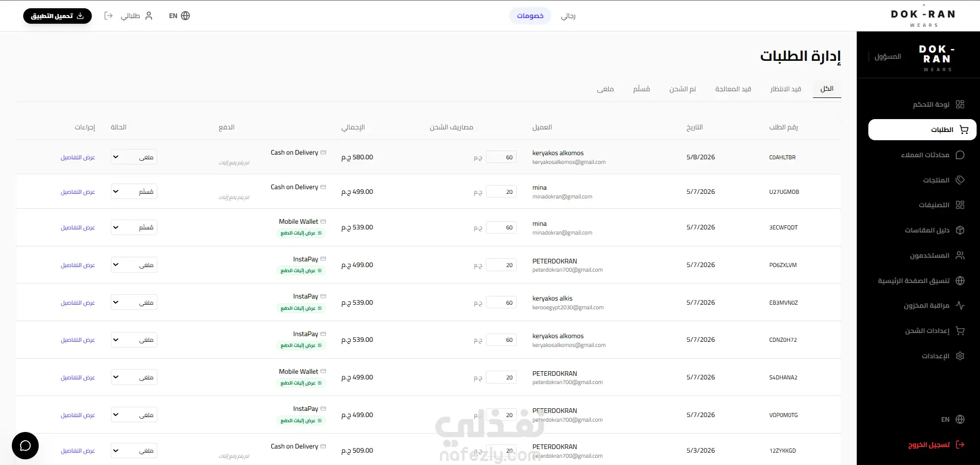Open status dropdown for order 12ZYKKGD
This screenshot has height=465, width=980.
[134, 451]
